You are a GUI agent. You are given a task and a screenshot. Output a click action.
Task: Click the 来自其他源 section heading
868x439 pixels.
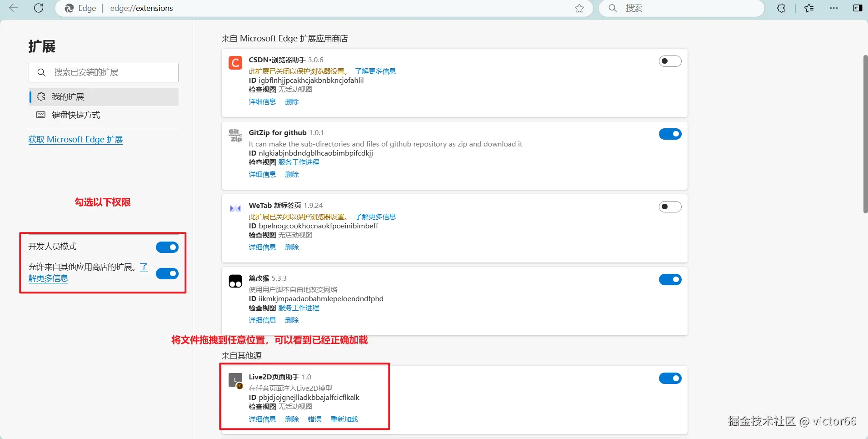pyautogui.click(x=241, y=356)
